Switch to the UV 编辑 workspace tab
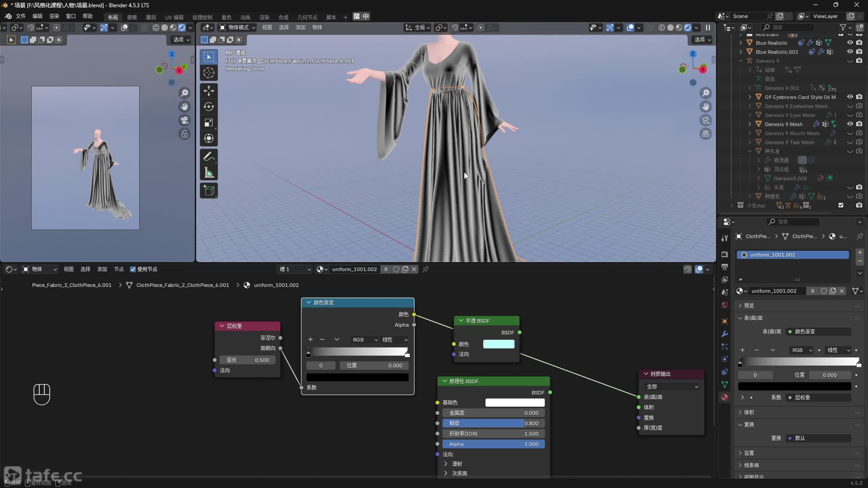 (x=174, y=17)
